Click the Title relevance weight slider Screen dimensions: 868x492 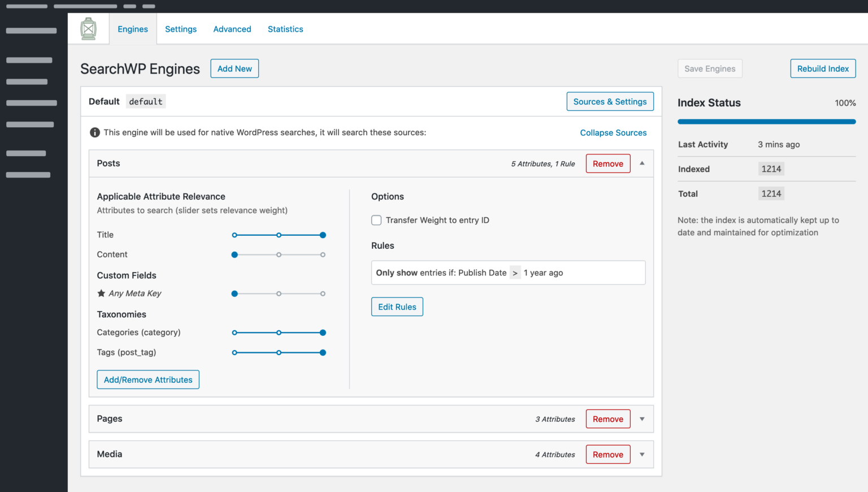coord(279,235)
